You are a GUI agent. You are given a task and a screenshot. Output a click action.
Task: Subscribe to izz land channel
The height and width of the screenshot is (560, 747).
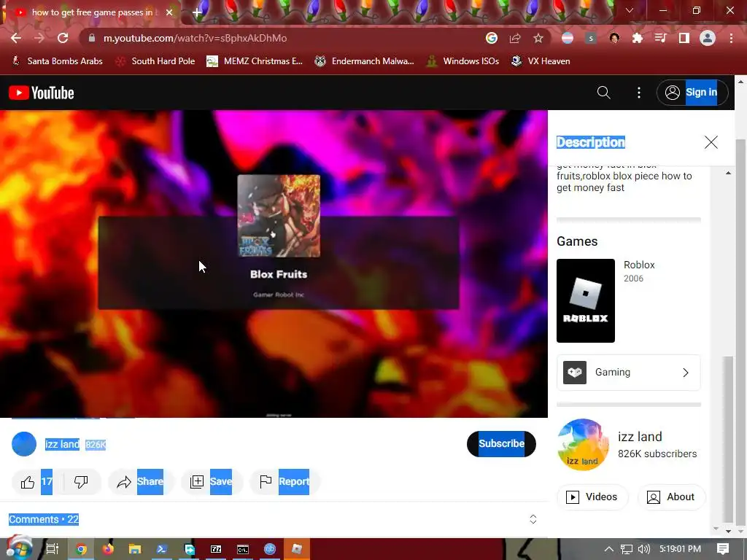click(x=501, y=444)
